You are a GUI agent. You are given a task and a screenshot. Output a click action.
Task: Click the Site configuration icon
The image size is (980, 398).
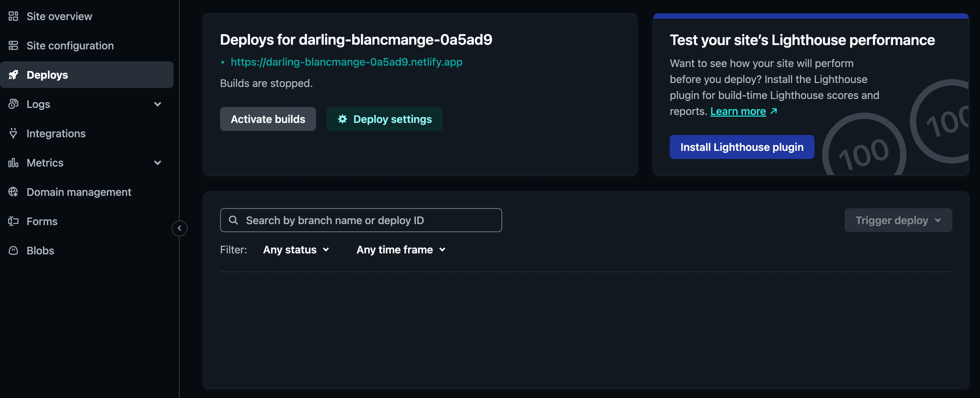pyautogui.click(x=13, y=45)
